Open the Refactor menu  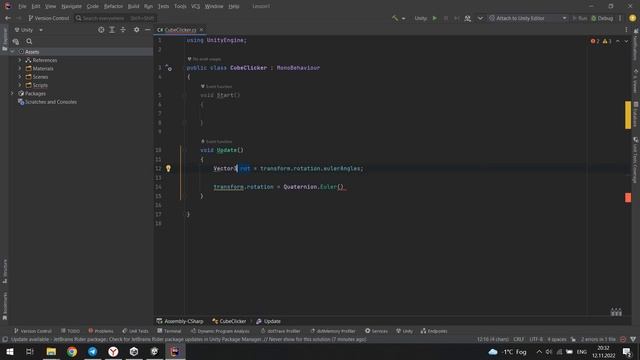pos(113,7)
